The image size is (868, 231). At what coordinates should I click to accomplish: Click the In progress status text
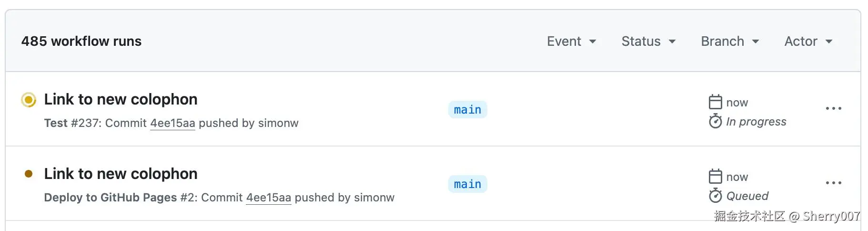coord(756,122)
